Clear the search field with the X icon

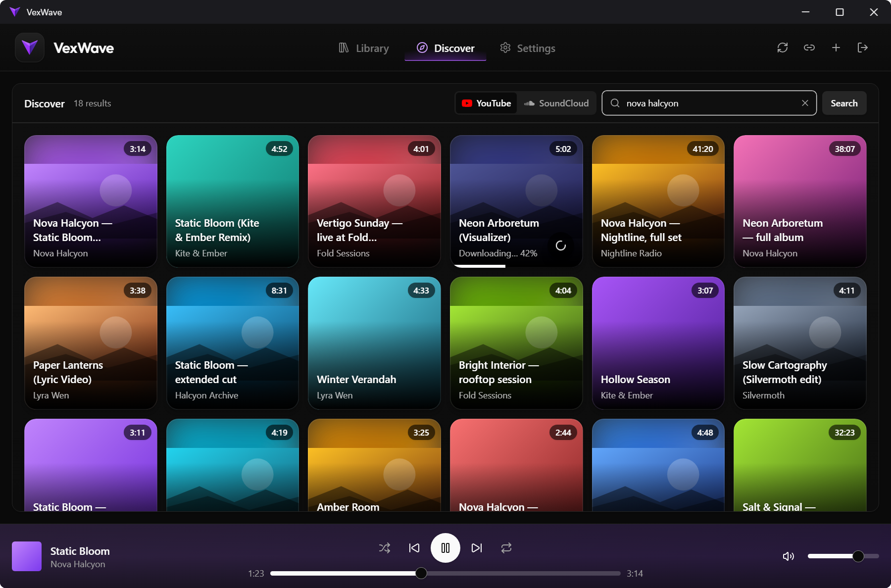click(805, 103)
